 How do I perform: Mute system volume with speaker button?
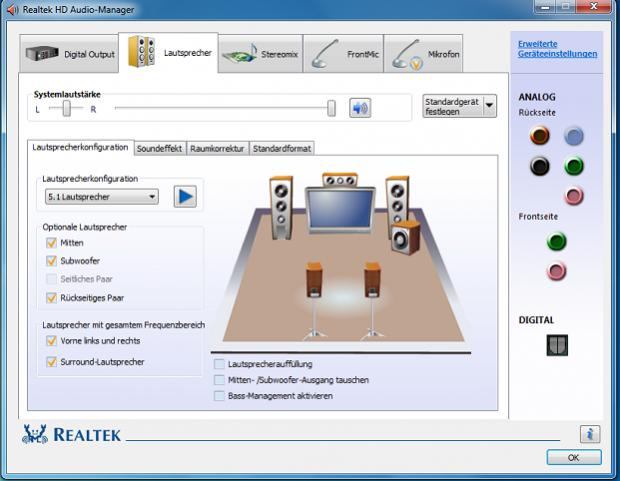tap(360, 108)
